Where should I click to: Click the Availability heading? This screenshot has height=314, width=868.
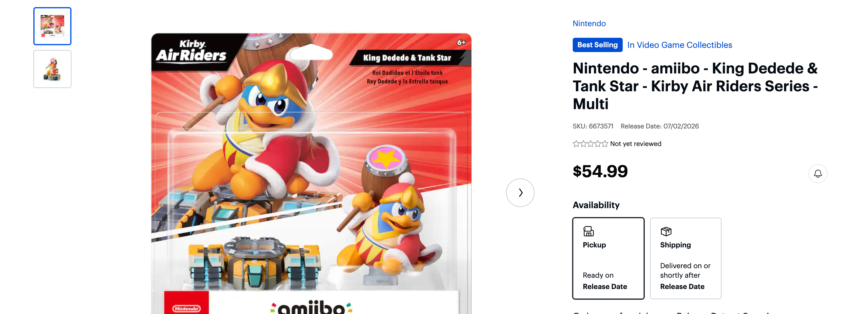pyautogui.click(x=596, y=205)
